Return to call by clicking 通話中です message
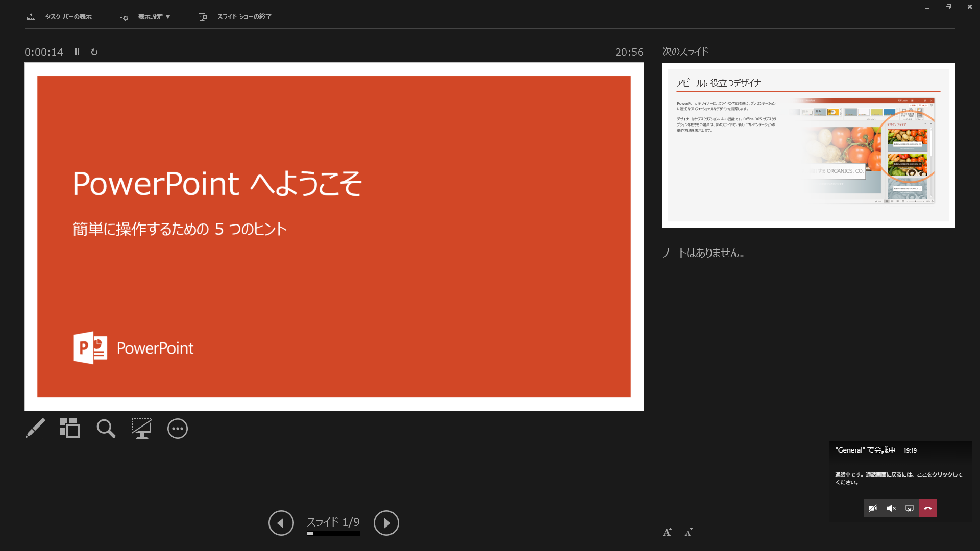This screenshot has width=980, height=551. [899, 478]
